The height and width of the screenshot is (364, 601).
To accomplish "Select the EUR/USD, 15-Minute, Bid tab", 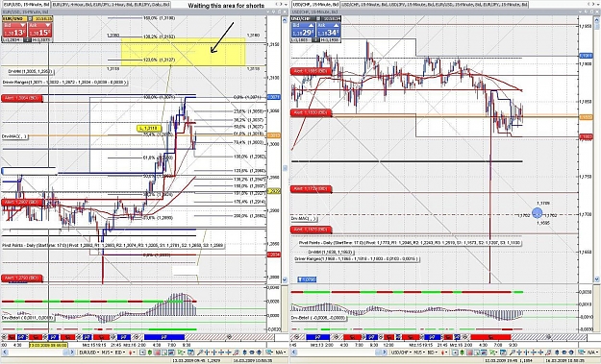I will point(26,5).
